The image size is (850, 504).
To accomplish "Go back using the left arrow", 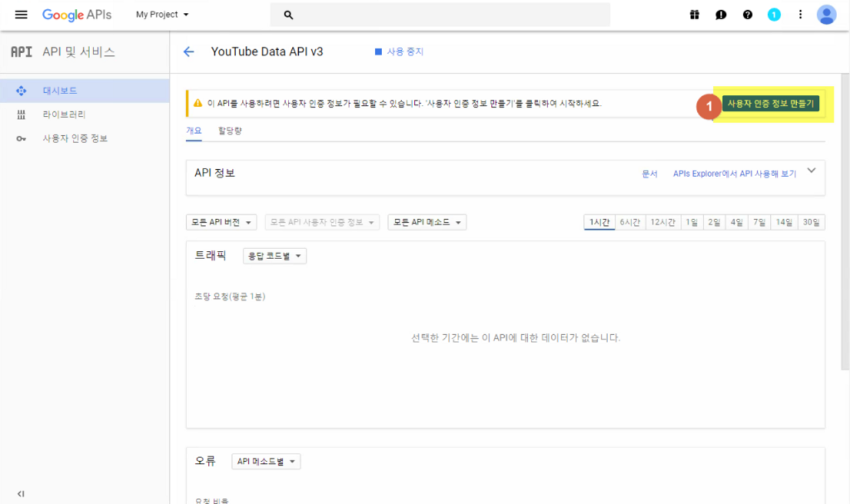I will coord(189,52).
